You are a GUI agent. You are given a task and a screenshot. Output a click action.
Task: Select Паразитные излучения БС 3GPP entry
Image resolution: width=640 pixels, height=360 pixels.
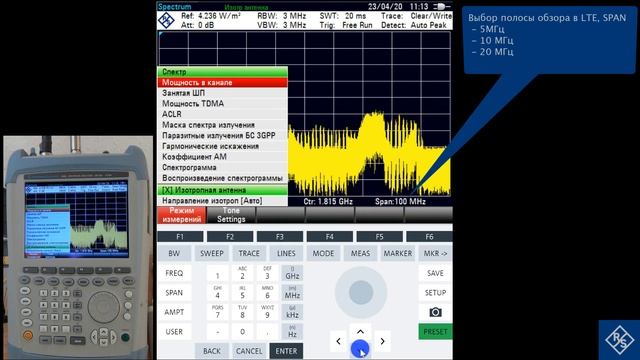pos(222,136)
